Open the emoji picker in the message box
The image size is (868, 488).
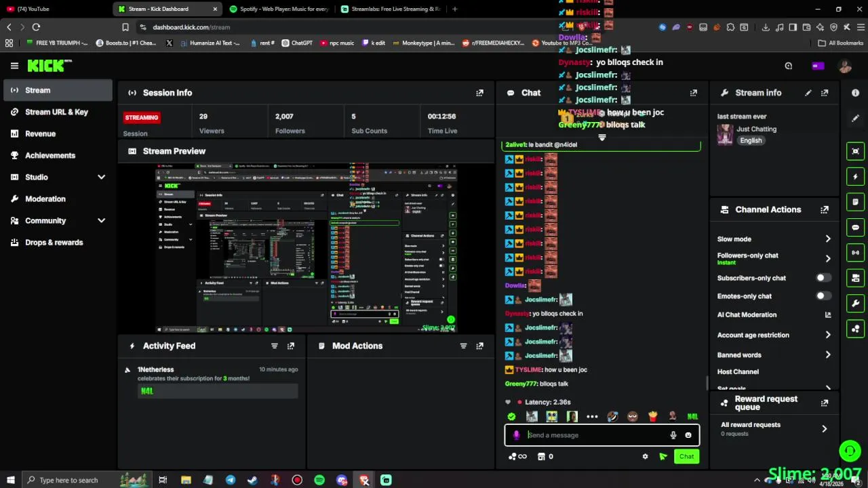(688, 435)
